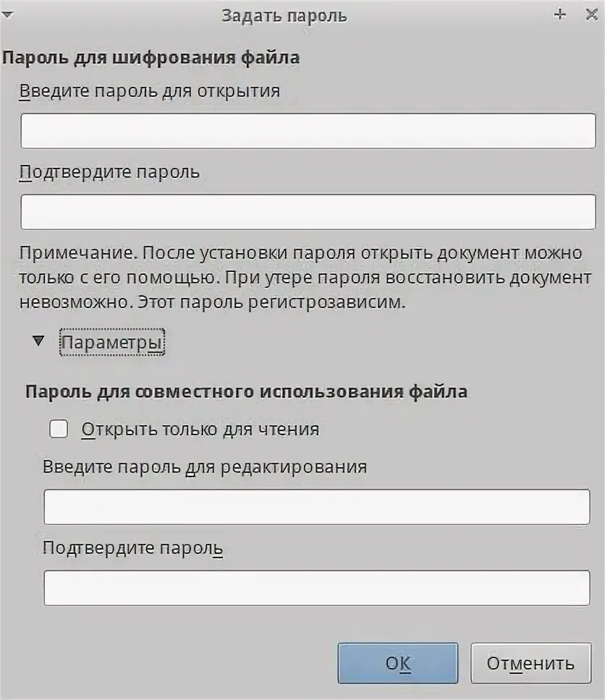Focus the editing password input field
The image size is (605, 700).
pyautogui.click(x=317, y=507)
